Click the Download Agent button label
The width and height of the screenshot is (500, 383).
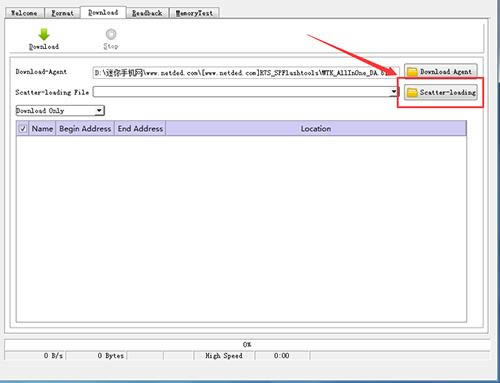click(x=446, y=72)
